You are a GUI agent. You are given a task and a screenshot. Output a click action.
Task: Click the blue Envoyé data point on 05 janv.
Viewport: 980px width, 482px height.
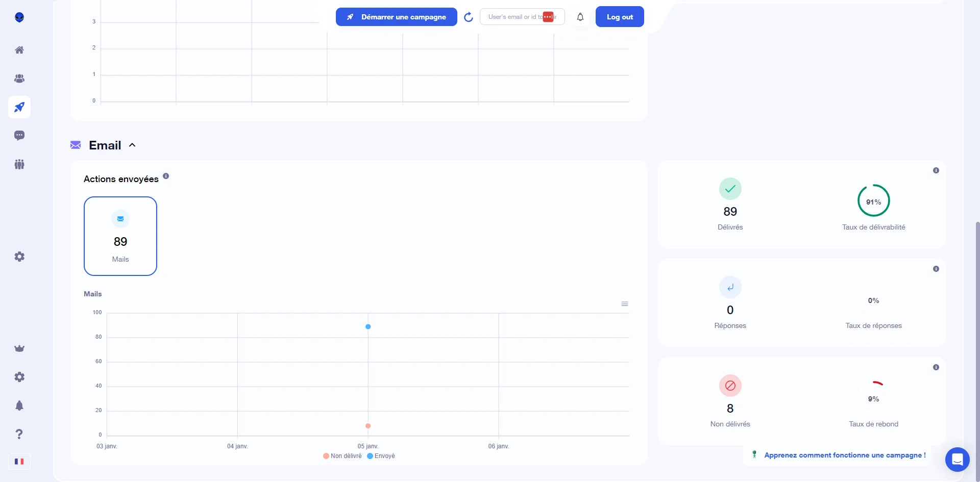368,326
